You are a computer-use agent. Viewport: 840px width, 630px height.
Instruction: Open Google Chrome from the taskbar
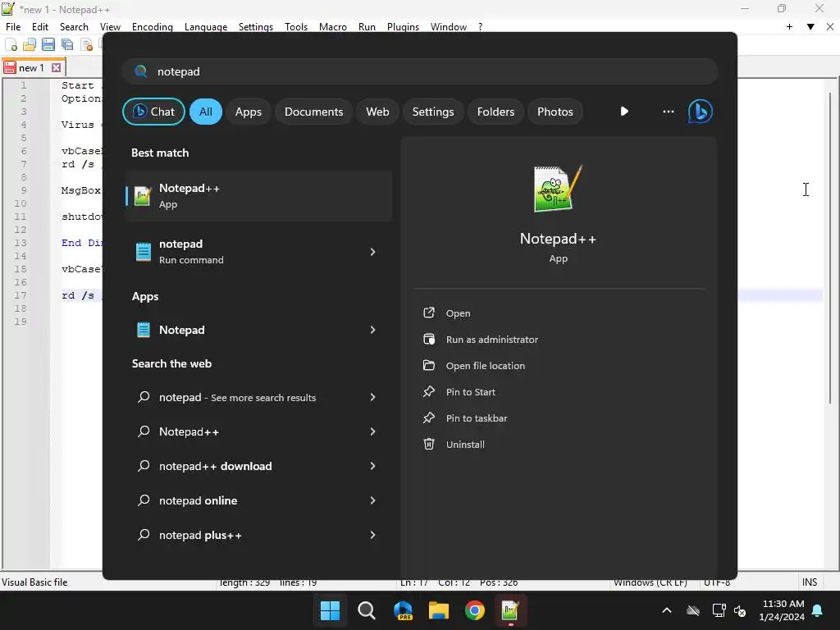click(475, 610)
